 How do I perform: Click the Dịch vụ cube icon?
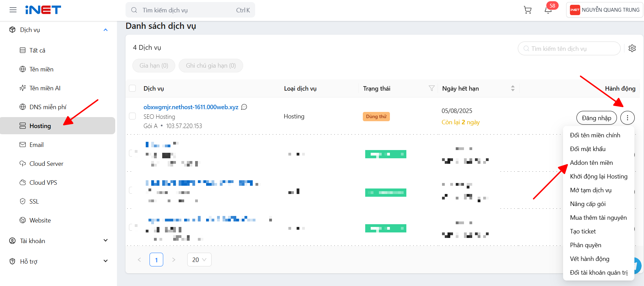point(12,30)
